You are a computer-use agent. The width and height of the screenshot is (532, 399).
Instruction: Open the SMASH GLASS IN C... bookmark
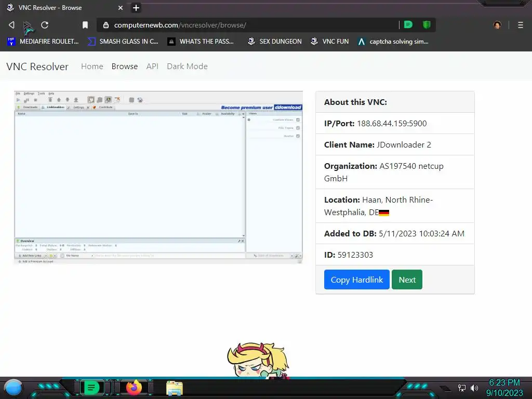123,42
